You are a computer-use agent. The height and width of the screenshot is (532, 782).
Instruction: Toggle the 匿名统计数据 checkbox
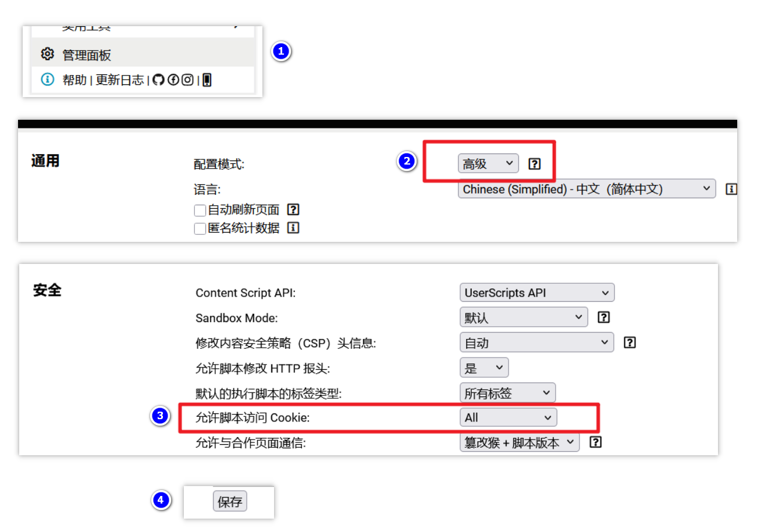(200, 228)
